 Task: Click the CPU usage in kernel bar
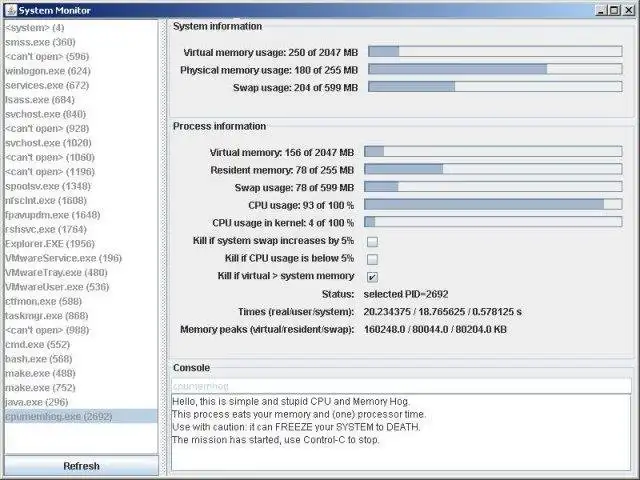coord(493,222)
